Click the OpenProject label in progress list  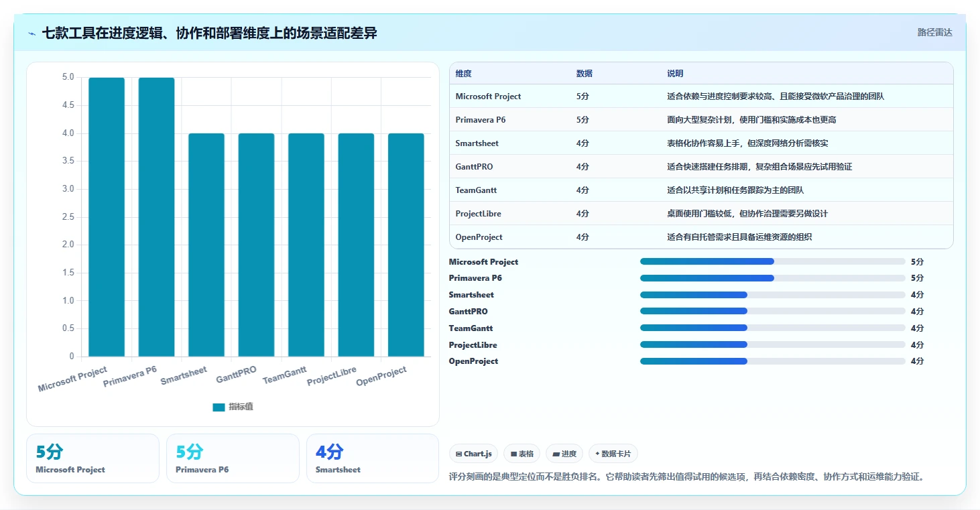[473, 361]
